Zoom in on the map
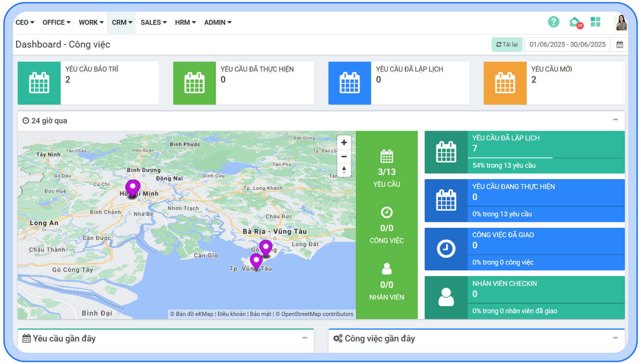 tap(344, 143)
